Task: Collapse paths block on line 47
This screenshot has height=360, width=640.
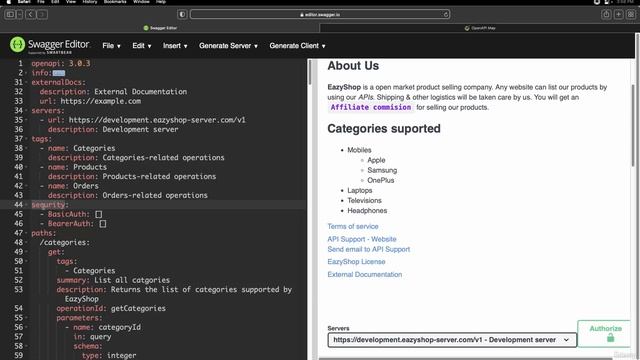Action: 26,233
